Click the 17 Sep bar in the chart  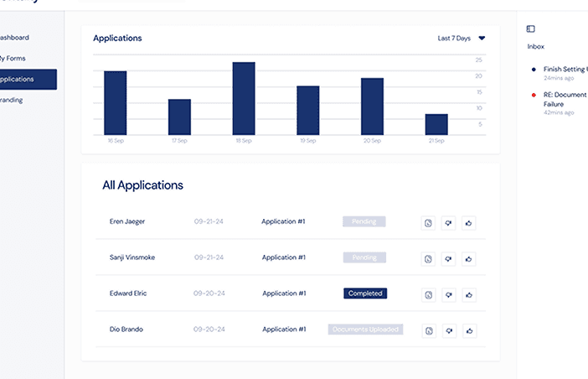coord(179,117)
